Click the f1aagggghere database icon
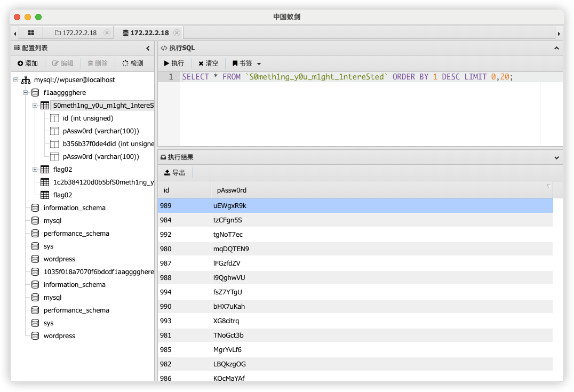 point(35,93)
